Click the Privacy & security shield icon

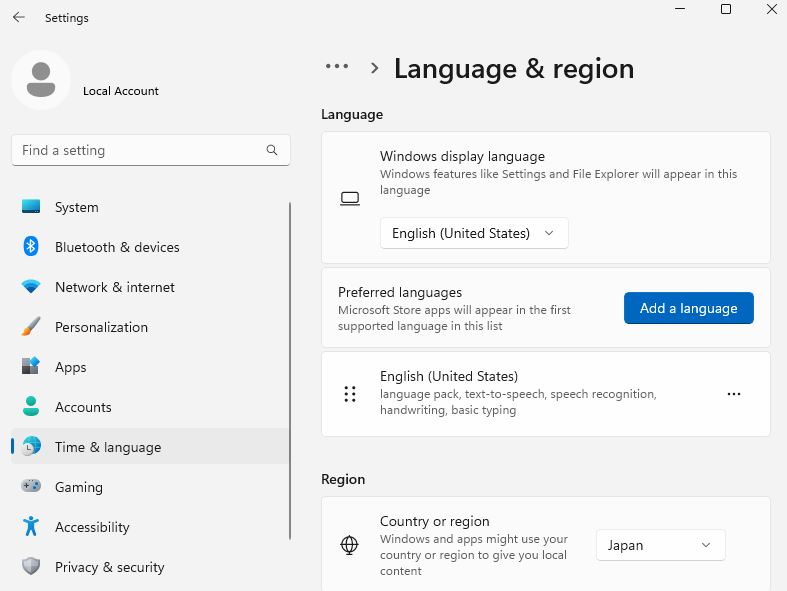click(31, 567)
